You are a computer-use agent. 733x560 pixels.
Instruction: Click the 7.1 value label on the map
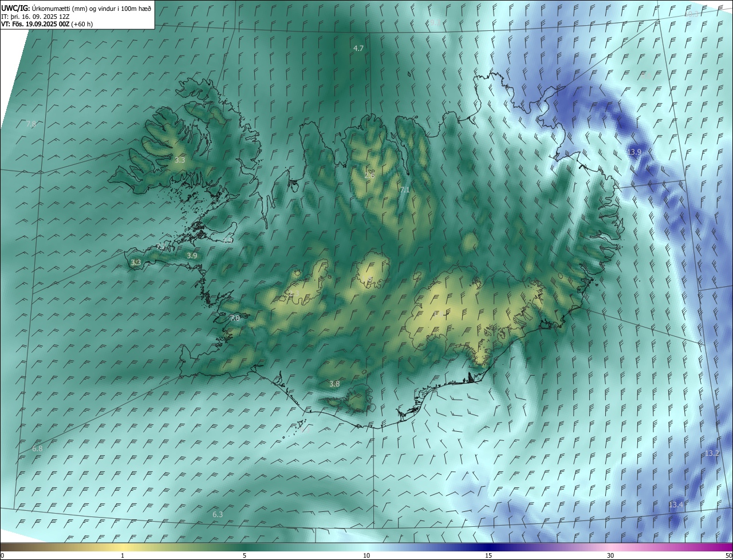(x=405, y=190)
